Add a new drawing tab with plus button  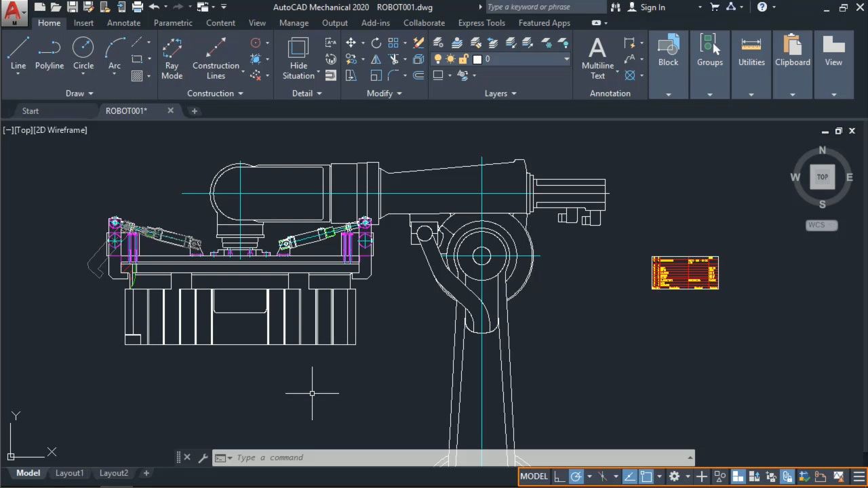tap(194, 111)
